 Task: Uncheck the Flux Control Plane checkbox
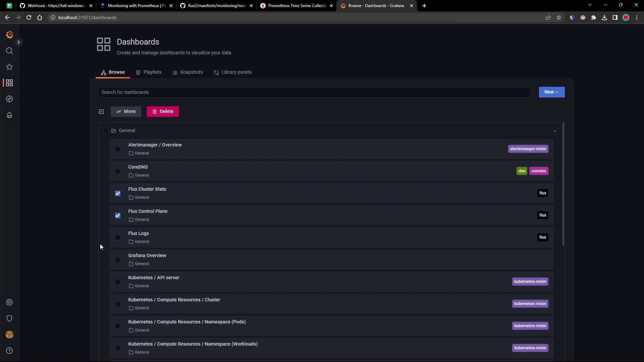point(118,216)
